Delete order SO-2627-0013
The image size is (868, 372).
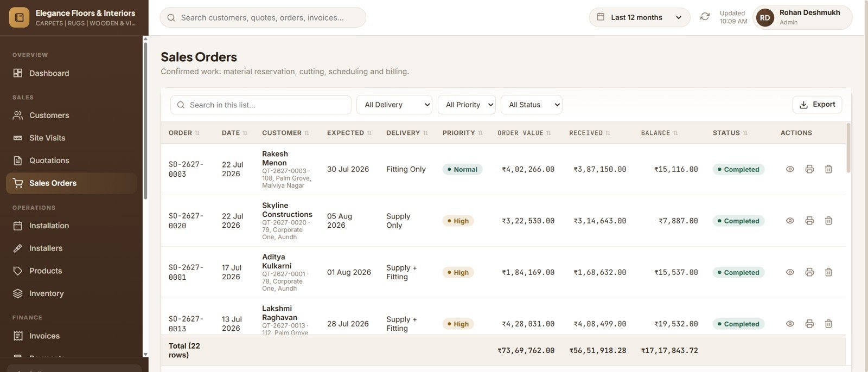[828, 324]
